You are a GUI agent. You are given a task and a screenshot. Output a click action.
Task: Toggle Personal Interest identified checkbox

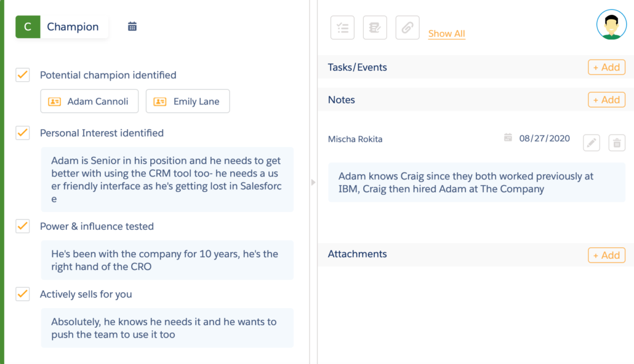23,133
